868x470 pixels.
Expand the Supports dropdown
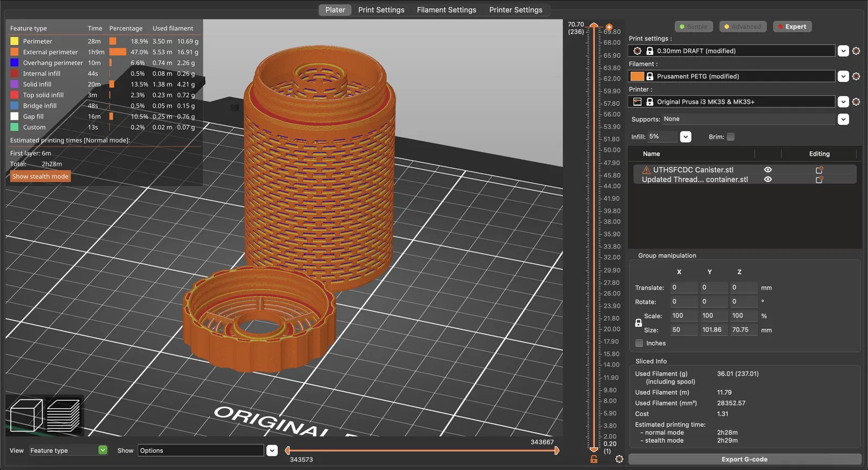click(843, 119)
